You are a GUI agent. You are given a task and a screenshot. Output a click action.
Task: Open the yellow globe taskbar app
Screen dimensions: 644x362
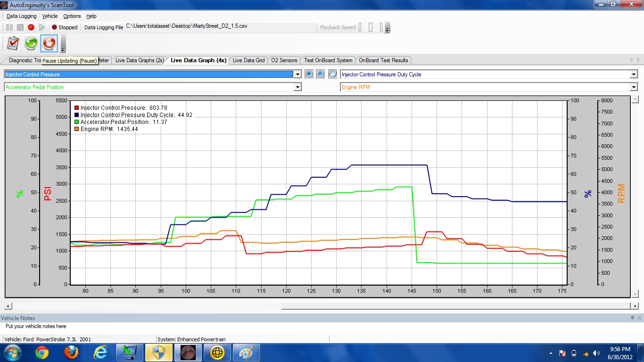click(x=217, y=352)
